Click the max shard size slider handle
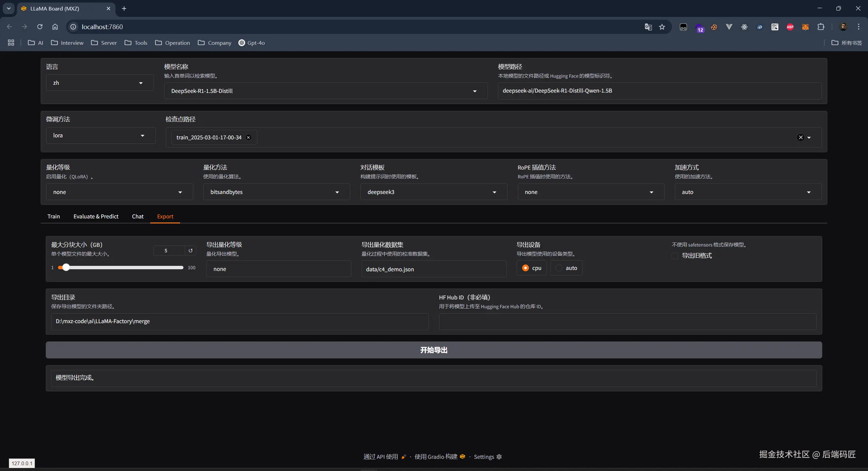 point(66,268)
